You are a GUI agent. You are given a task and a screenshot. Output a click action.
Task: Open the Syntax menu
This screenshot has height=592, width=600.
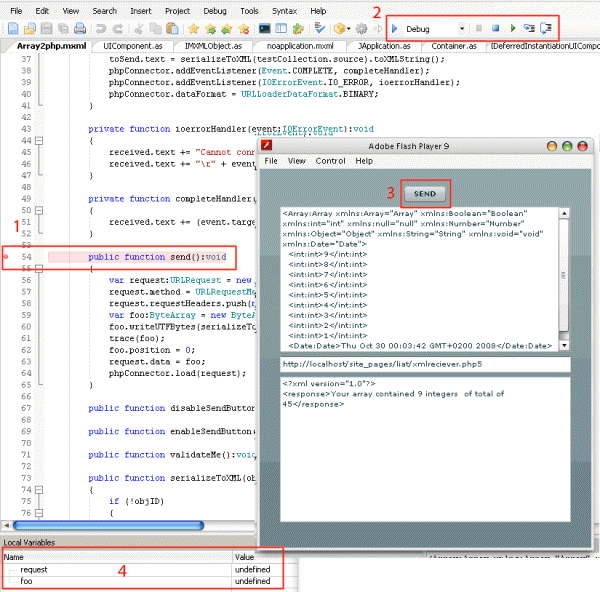pos(284,11)
